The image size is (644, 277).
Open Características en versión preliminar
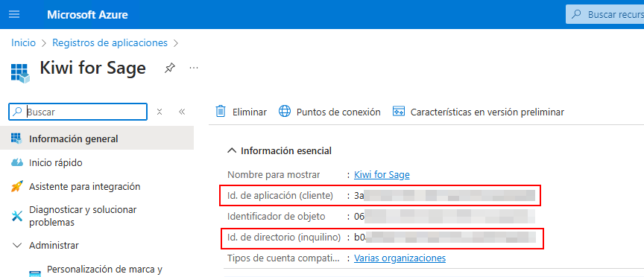pyautogui.click(x=479, y=112)
